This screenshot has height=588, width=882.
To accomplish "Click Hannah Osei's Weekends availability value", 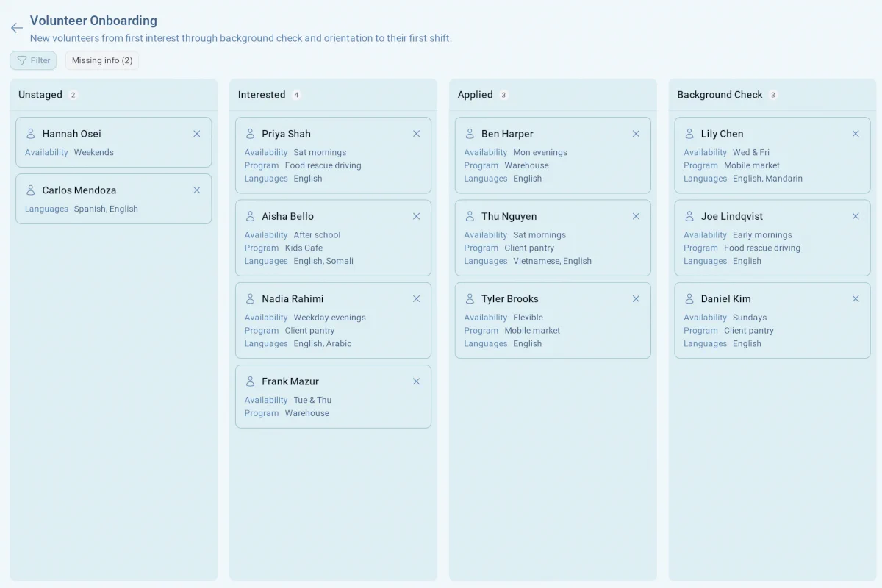I will (x=94, y=152).
